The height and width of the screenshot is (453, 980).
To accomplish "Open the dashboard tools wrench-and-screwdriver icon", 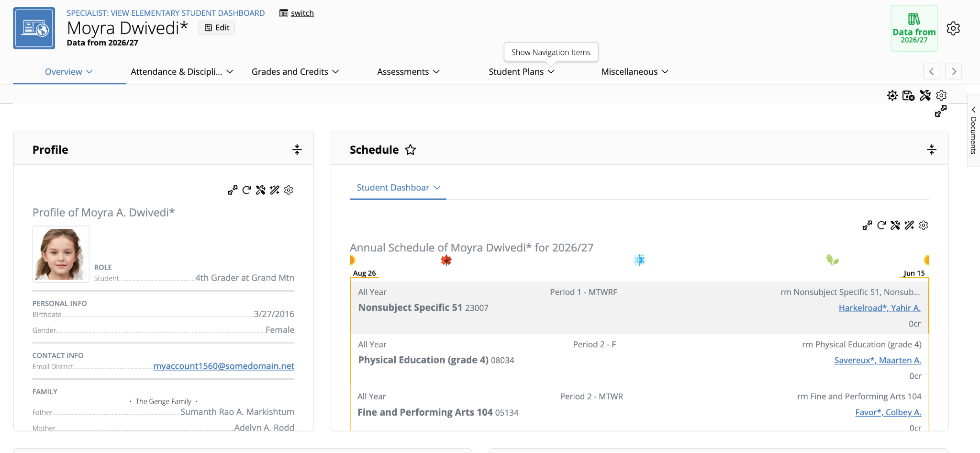I will click(x=925, y=95).
